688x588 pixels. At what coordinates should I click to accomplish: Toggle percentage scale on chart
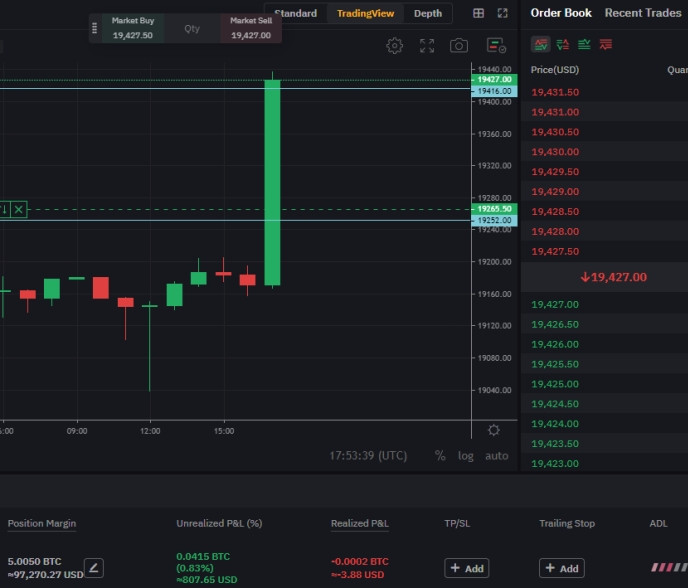coord(440,456)
